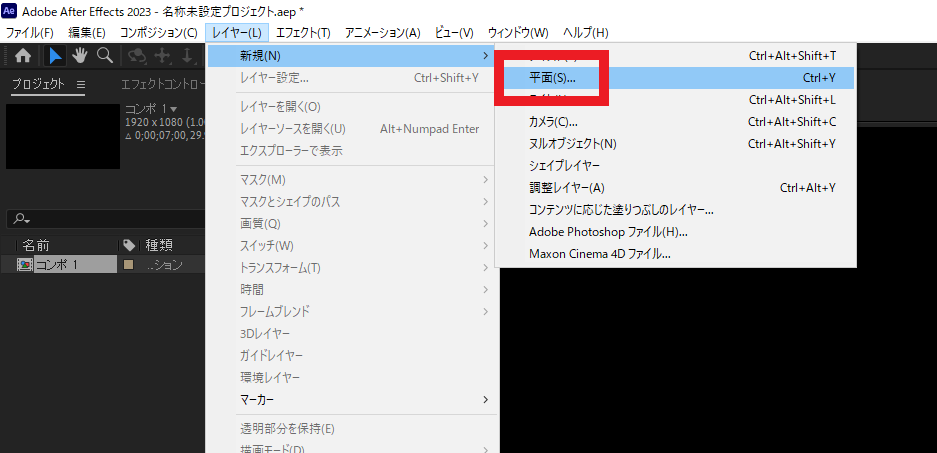Image resolution: width=937 pixels, height=453 pixels.
Task: Expand the 画質(Q) submenu
Action: pos(351,224)
